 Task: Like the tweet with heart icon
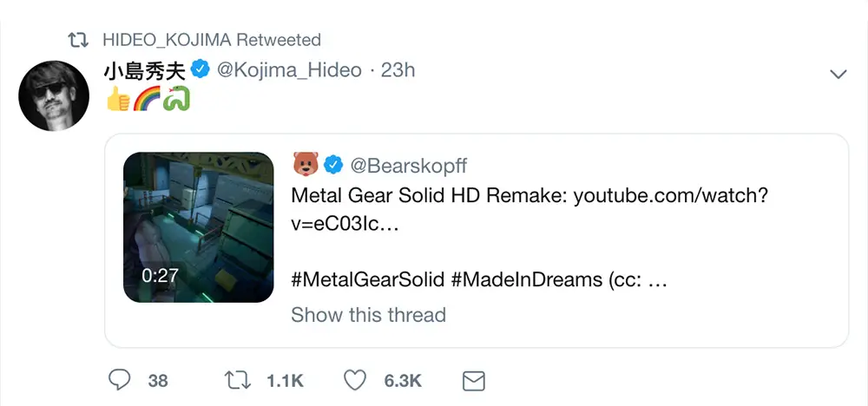click(355, 380)
